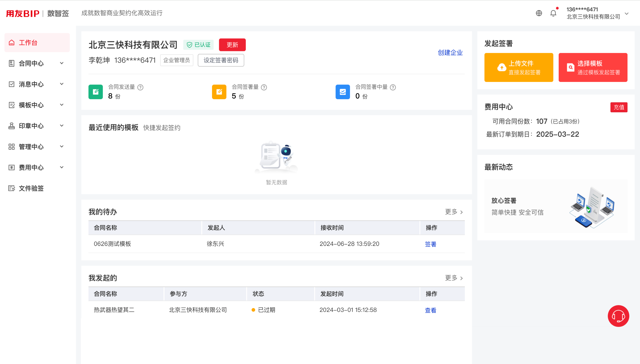This screenshot has width=640, height=364.
Task: Click the 用友BIP logo
Action: (x=23, y=13)
